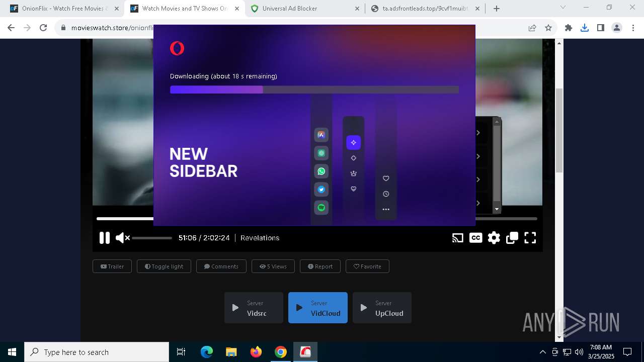Viewport: 644px width, 362px height.
Task: Click the Aria AI icon in sidebar preview
Action: [x=321, y=135]
